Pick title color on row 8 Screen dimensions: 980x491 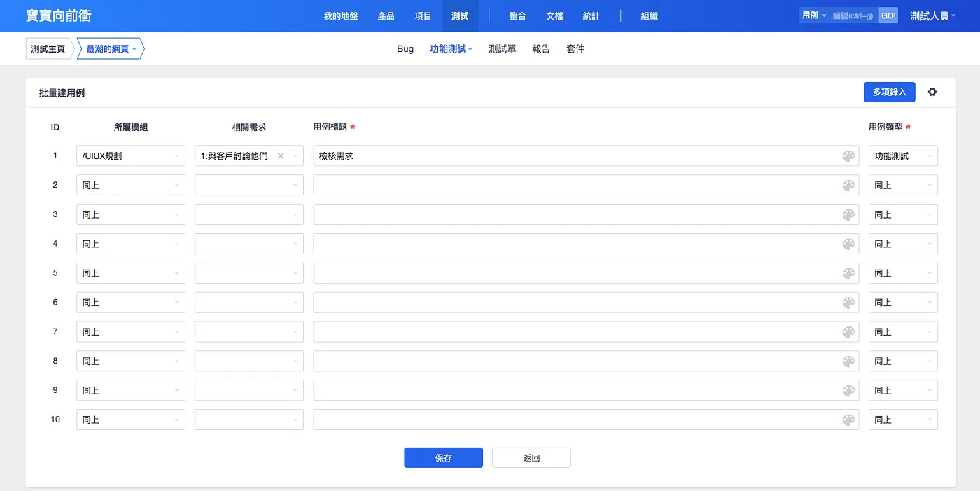[848, 361]
